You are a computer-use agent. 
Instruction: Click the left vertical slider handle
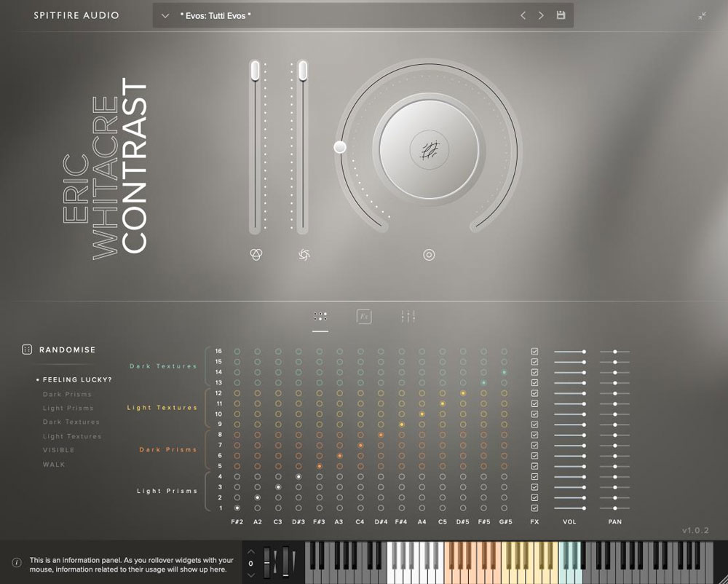point(255,71)
